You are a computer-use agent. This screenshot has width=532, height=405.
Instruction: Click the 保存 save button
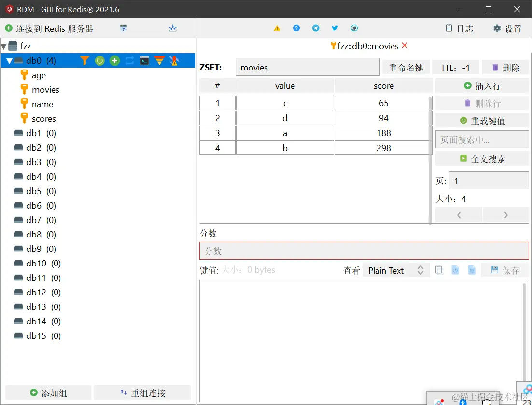[x=505, y=270]
